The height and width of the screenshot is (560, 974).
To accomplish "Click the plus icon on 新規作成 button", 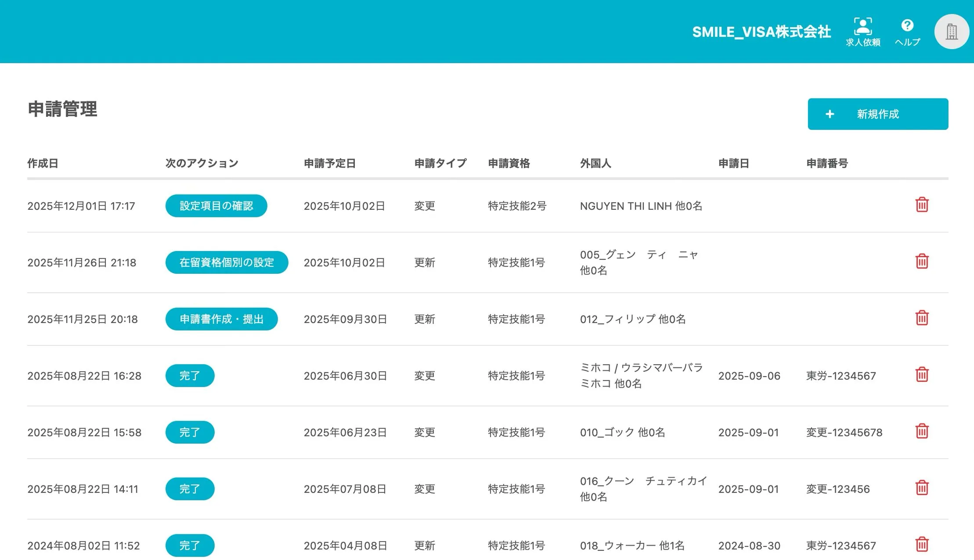I will point(830,114).
